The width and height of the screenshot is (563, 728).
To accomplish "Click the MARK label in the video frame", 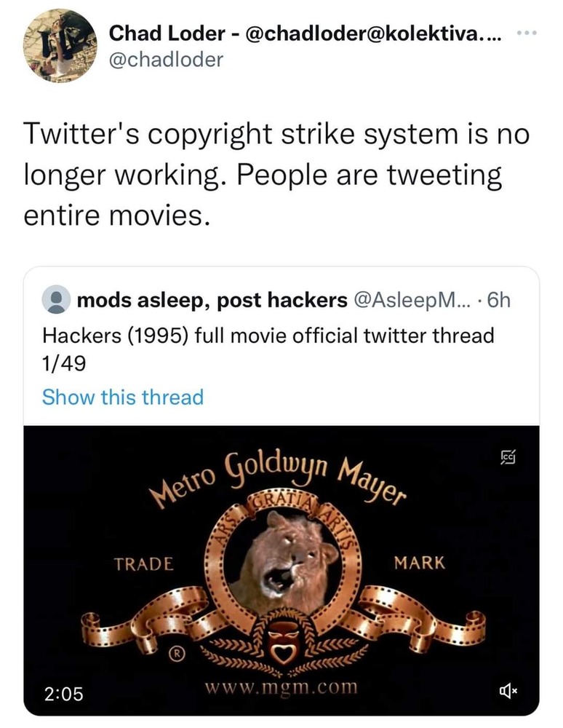I will coord(420,563).
